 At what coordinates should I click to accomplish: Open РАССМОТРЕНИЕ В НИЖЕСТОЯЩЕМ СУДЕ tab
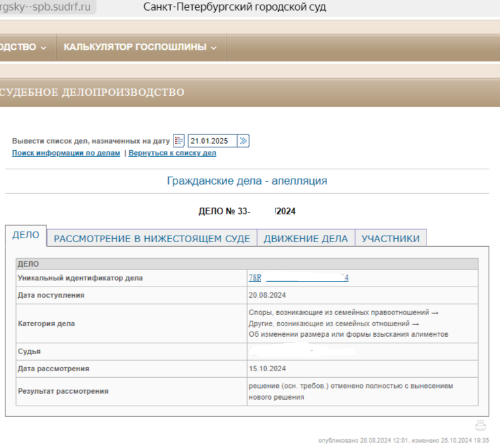point(152,239)
